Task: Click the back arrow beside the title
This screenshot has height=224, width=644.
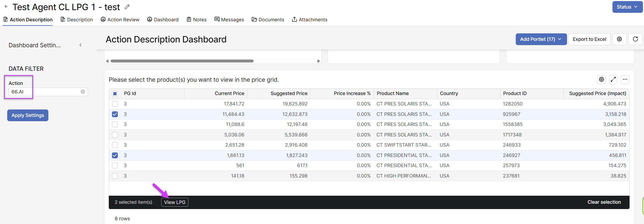Action: [x=6, y=6]
